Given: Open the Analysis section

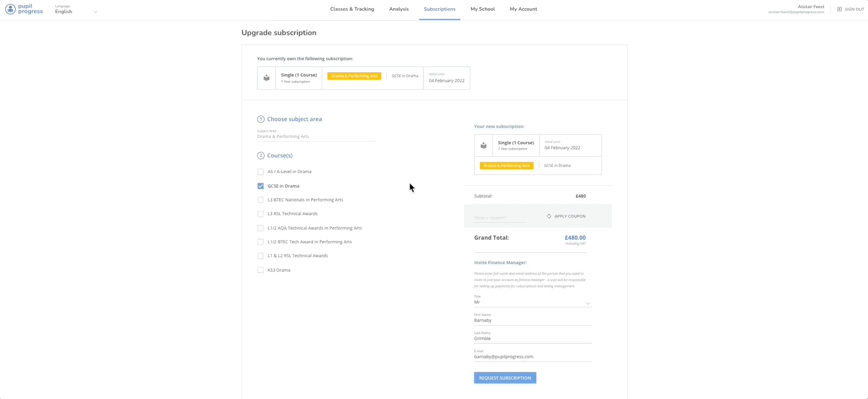Looking at the screenshot, I should [x=398, y=9].
